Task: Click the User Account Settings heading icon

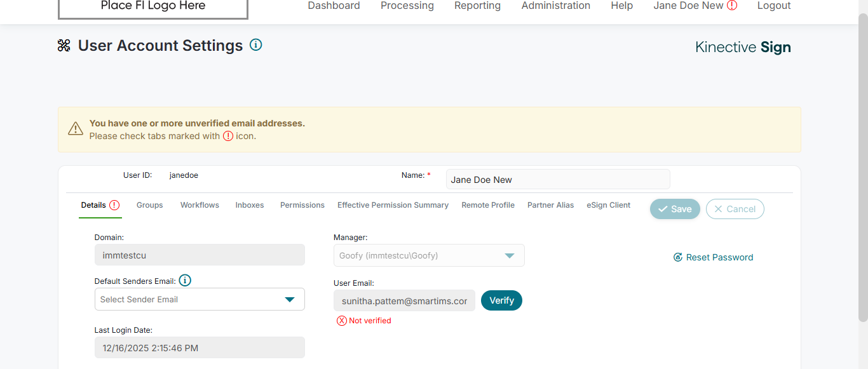Action: 64,46
